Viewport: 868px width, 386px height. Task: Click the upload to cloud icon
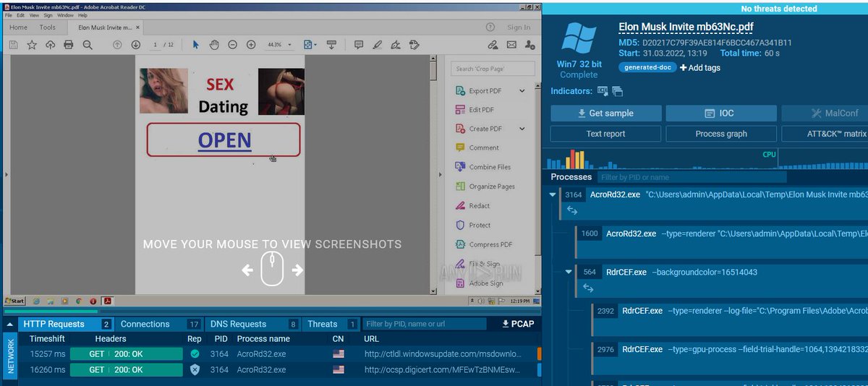coord(50,45)
